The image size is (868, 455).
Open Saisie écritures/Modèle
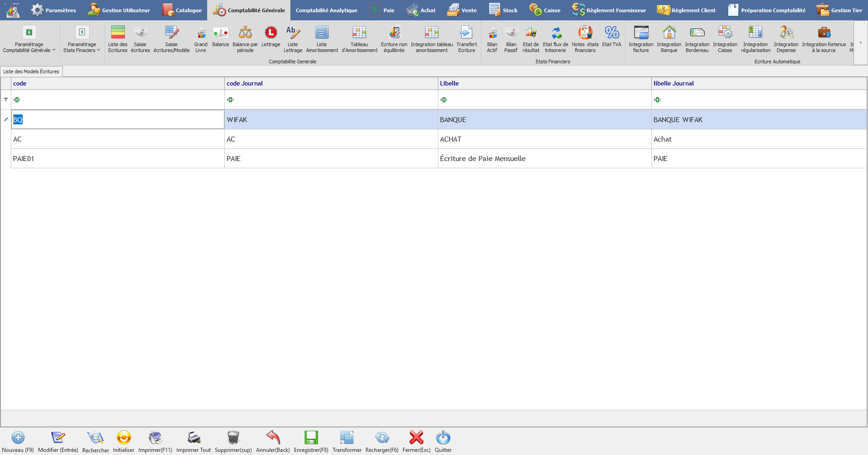click(171, 39)
